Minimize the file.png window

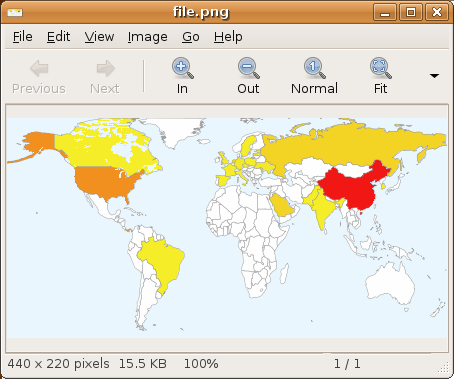[x=385, y=12]
